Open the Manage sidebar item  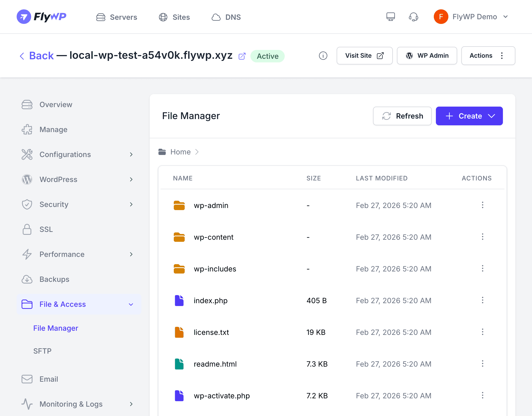tap(79, 129)
